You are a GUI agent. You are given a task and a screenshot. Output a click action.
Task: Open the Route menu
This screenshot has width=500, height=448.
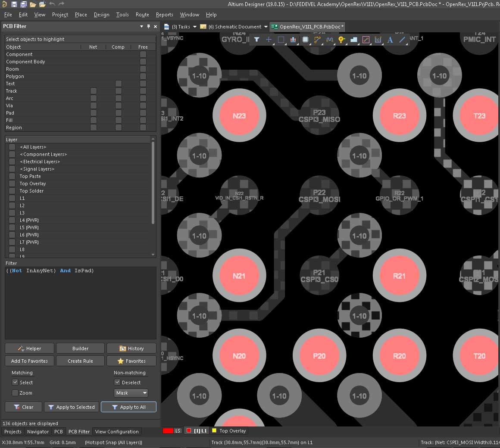click(142, 15)
